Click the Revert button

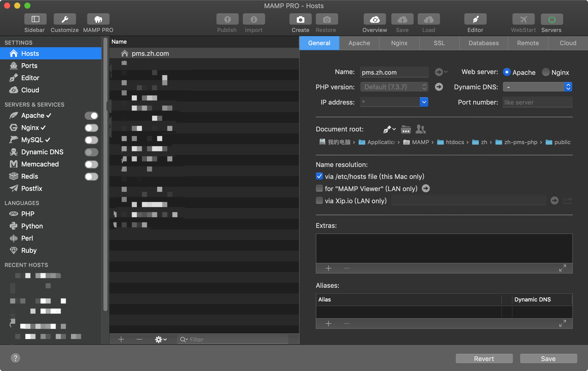(x=484, y=359)
